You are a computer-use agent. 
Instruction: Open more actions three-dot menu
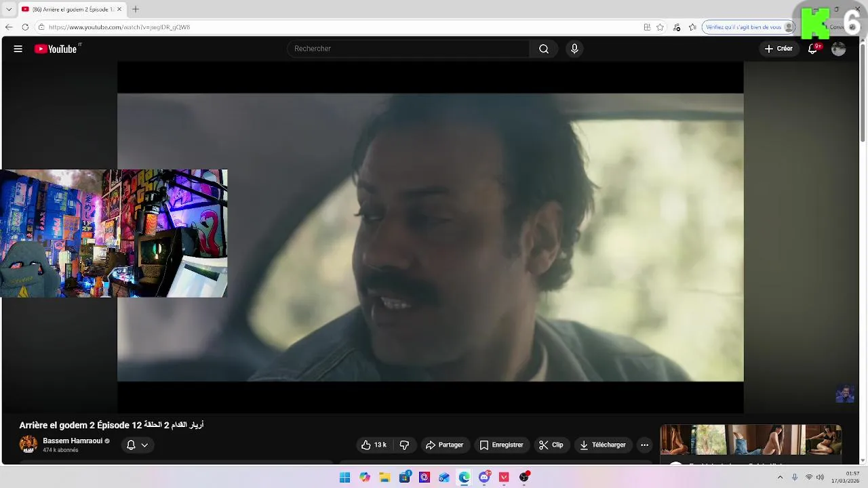tap(645, 445)
